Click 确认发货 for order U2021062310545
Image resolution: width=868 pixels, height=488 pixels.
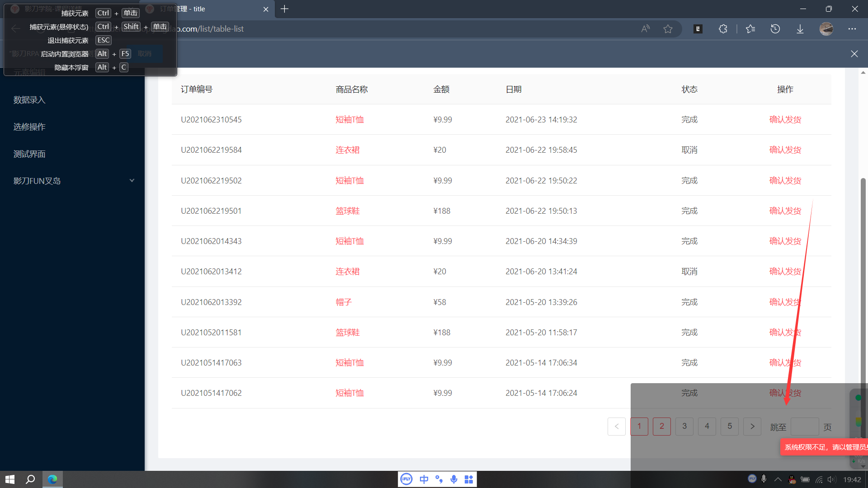tap(785, 119)
